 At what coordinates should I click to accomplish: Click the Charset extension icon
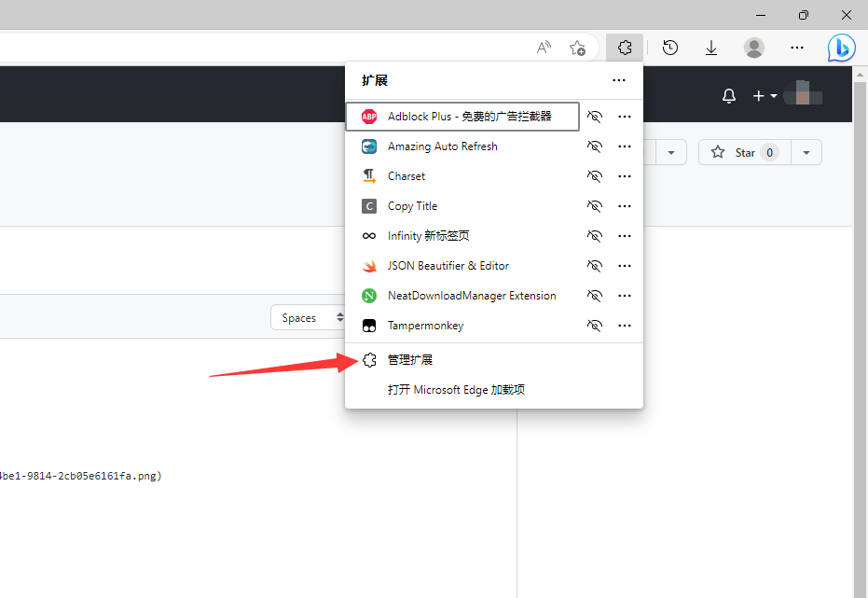tap(369, 176)
